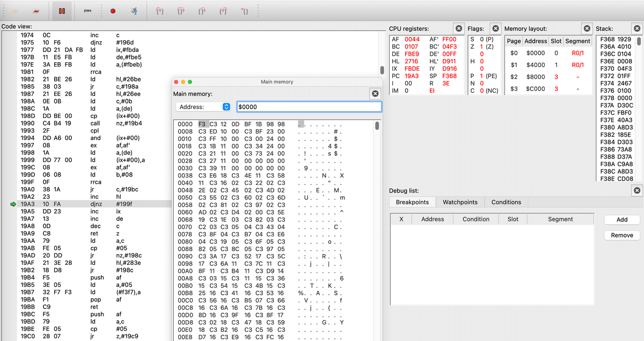Click the Pause execution toolbar icon

(62, 11)
